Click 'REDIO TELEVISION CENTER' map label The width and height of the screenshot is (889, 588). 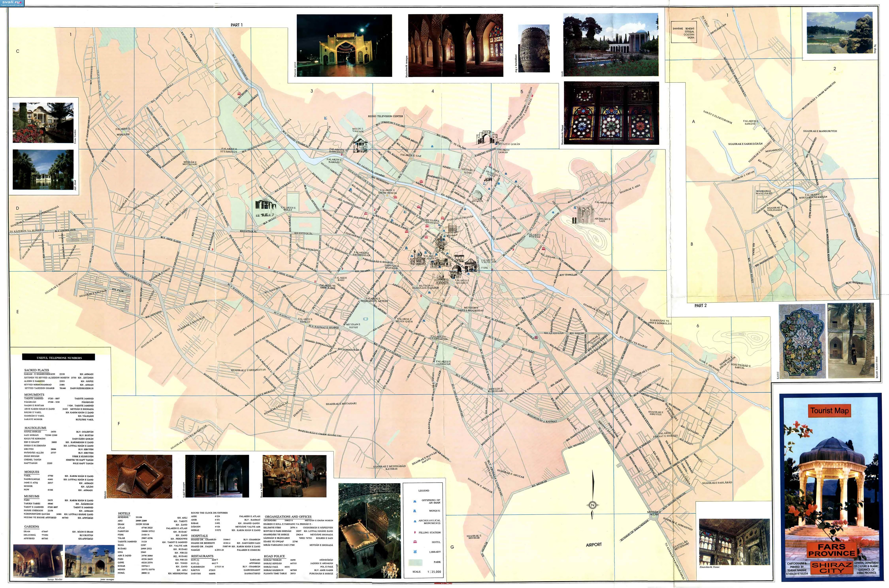(x=385, y=116)
